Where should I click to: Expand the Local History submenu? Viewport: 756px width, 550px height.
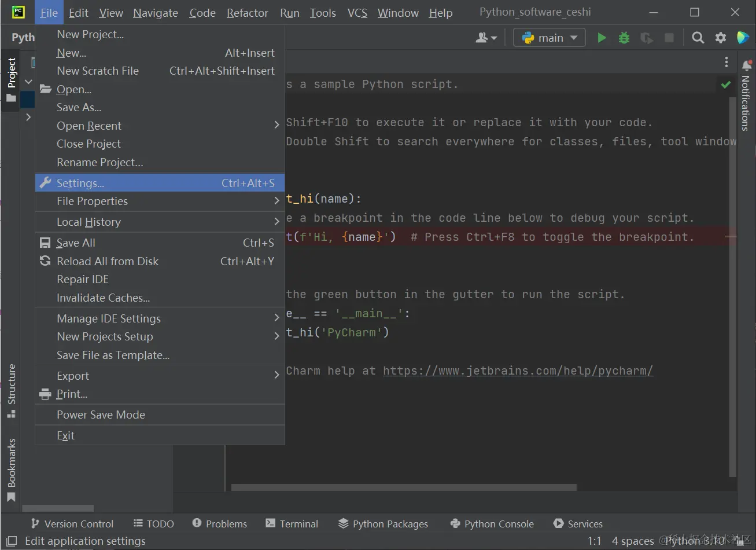(160, 222)
